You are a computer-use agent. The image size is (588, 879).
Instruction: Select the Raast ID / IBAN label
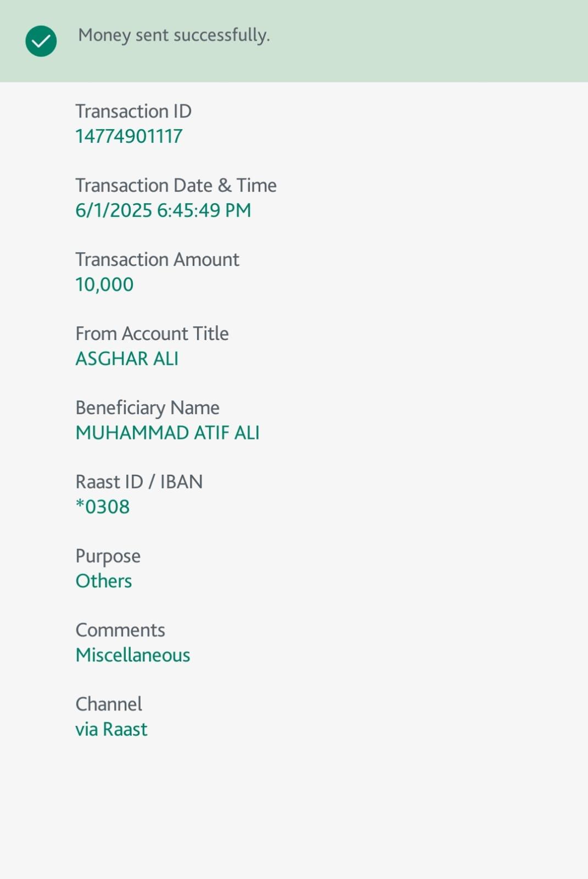tap(139, 482)
